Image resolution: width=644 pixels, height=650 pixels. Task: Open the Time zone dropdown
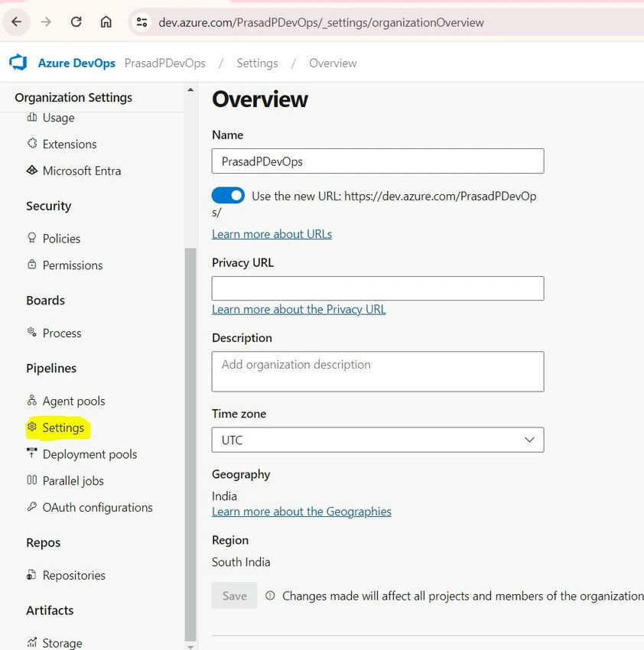(x=378, y=440)
